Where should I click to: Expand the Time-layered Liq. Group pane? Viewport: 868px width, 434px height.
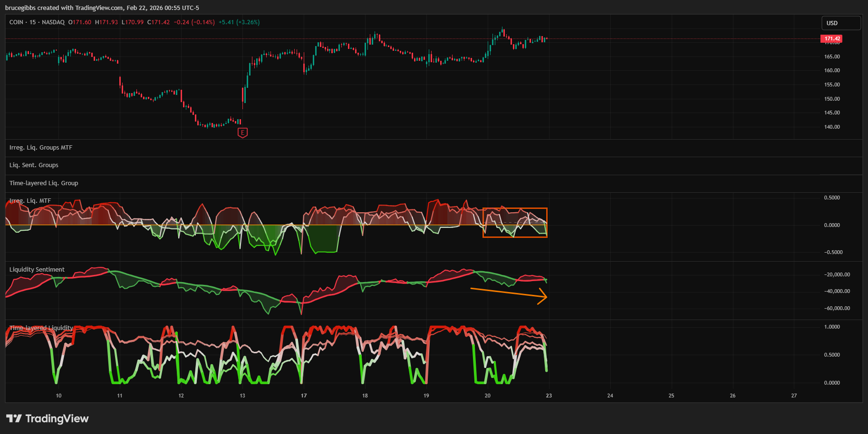(x=44, y=183)
